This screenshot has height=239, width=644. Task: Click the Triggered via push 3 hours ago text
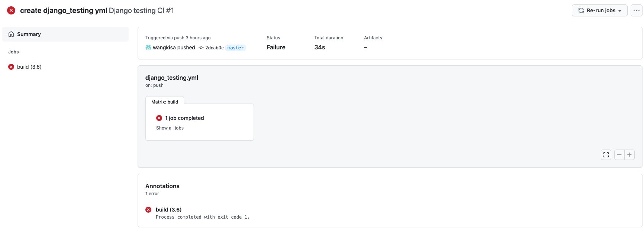178,38
